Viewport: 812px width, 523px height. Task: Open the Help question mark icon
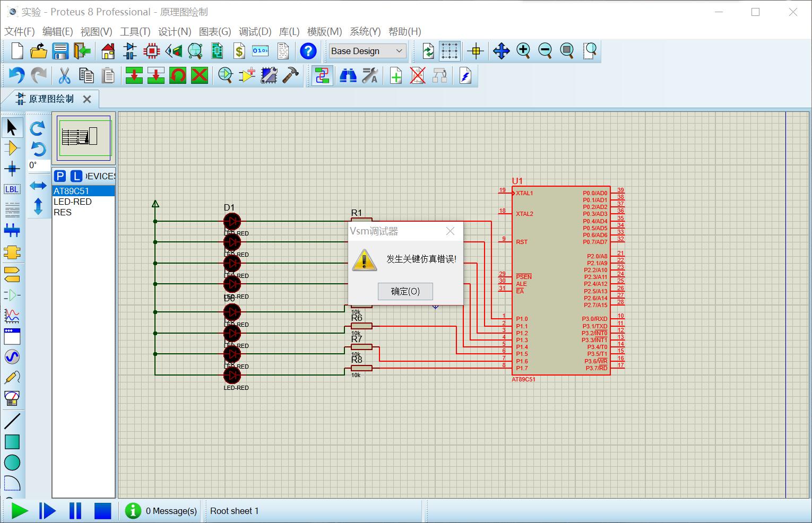(x=308, y=51)
